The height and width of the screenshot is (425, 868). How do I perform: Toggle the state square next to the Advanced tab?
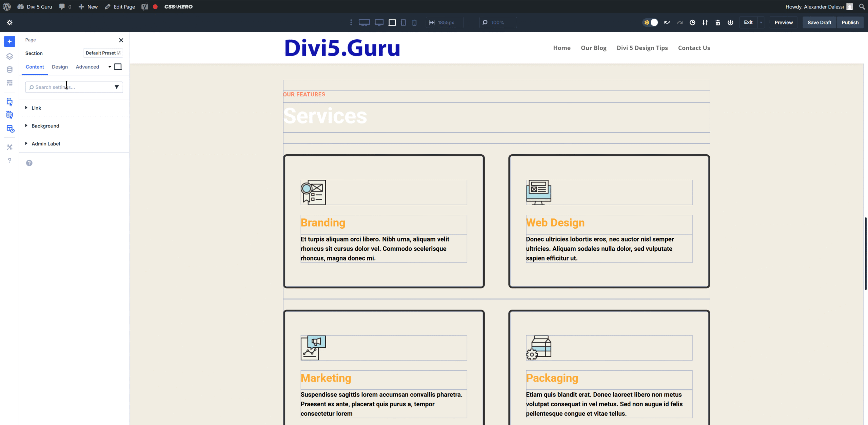pos(118,66)
